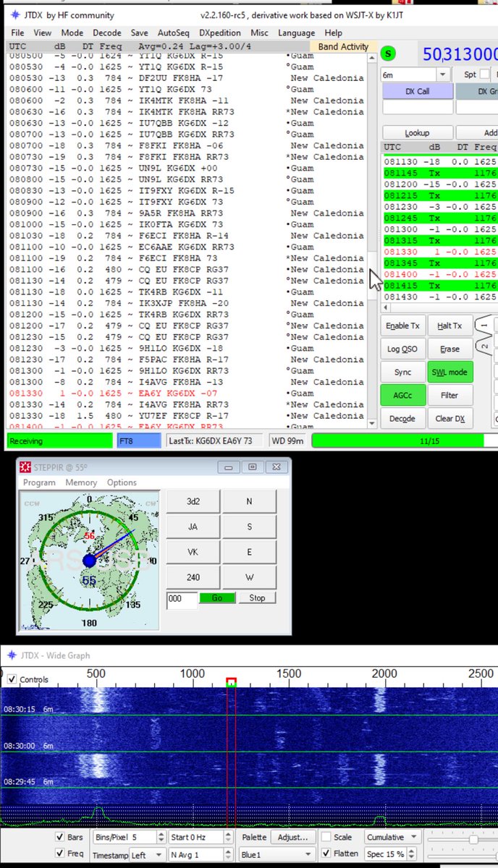The height and width of the screenshot is (868, 498).
Task: Open the Misc menu
Action: pos(259,33)
